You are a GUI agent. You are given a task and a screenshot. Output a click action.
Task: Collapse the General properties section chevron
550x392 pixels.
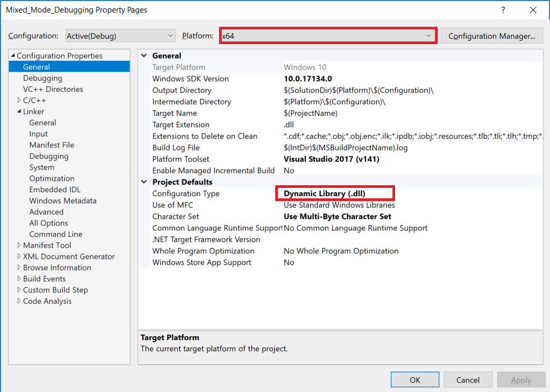click(x=144, y=56)
